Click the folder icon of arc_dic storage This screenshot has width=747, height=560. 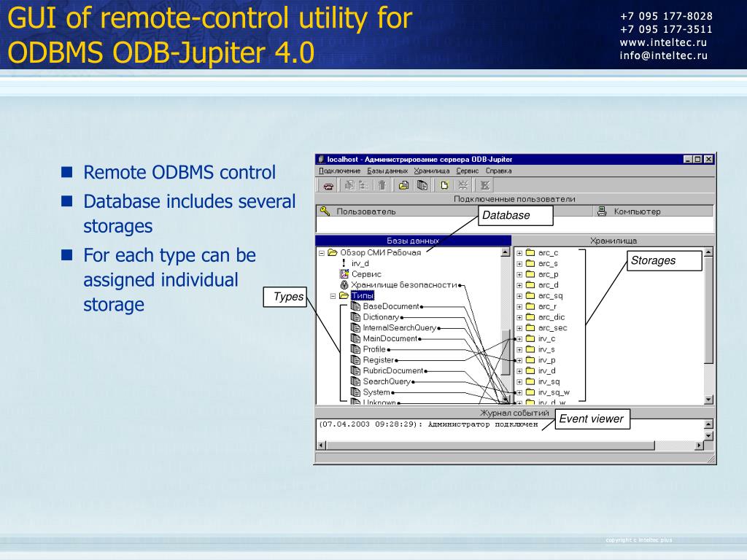point(530,317)
